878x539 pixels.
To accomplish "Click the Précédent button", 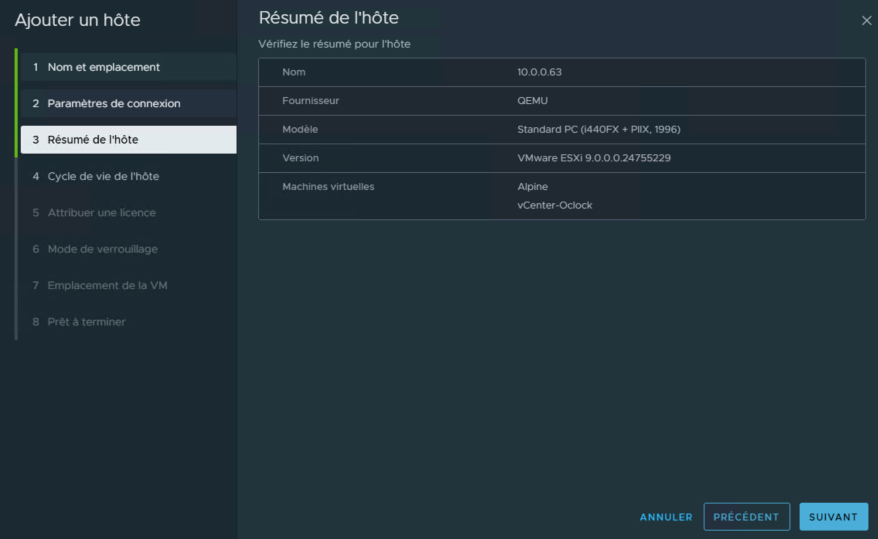I will [x=746, y=517].
